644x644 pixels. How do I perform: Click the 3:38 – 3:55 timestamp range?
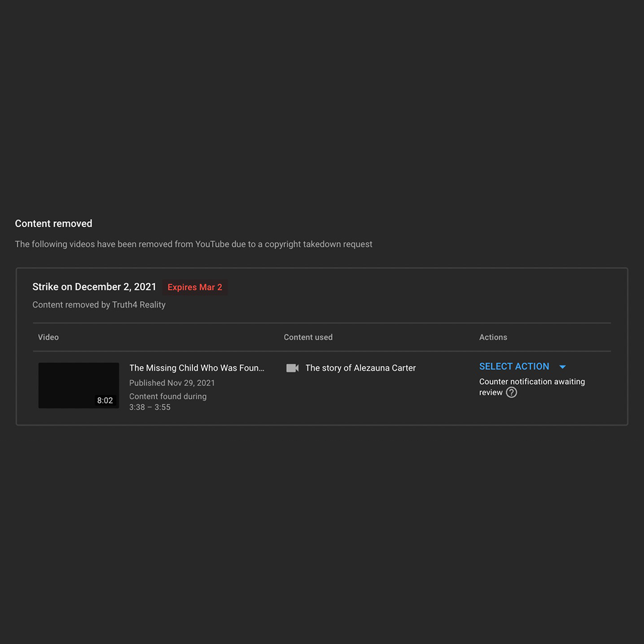pyautogui.click(x=150, y=407)
